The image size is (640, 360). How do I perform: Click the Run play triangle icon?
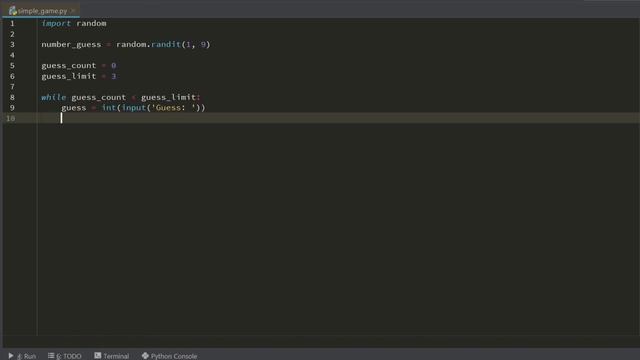pyautogui.click(x=11, y=356)
